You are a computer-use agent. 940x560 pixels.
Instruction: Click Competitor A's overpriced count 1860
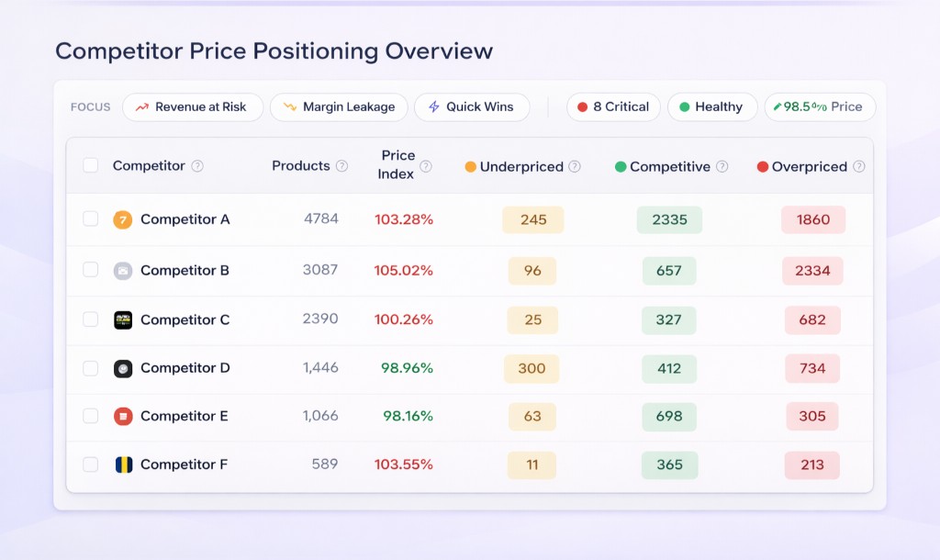813,219
